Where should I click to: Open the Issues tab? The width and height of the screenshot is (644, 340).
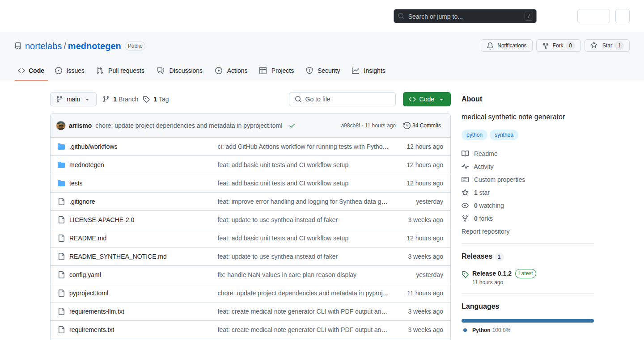(x=70, y=71)
